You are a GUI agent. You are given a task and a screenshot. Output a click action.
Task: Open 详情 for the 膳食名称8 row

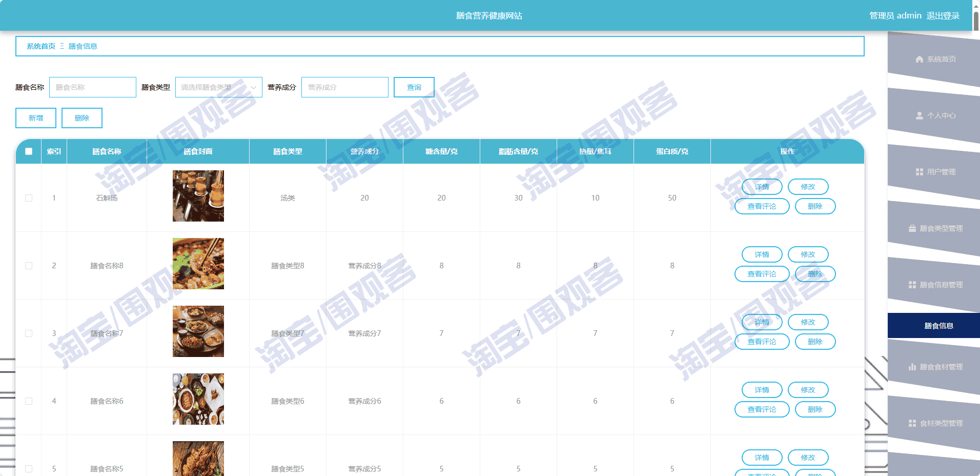[x=762, y=254]
